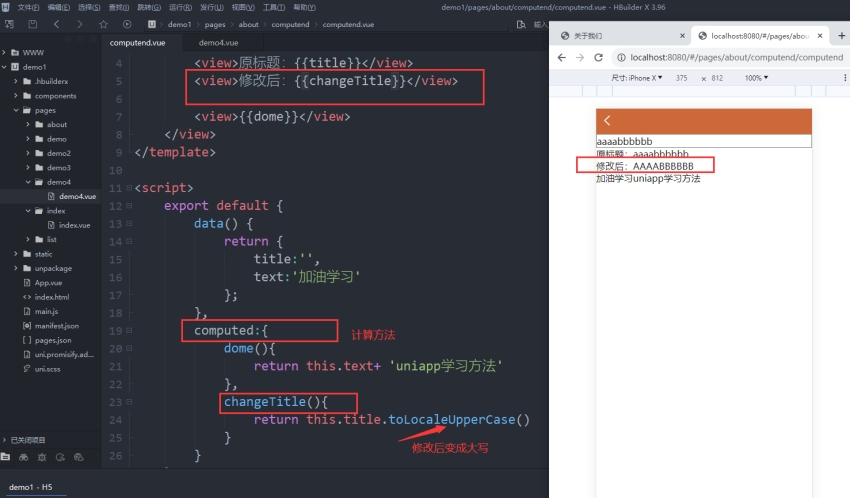
Task: Click the device height field 812
Action: (x=717, y=78)
